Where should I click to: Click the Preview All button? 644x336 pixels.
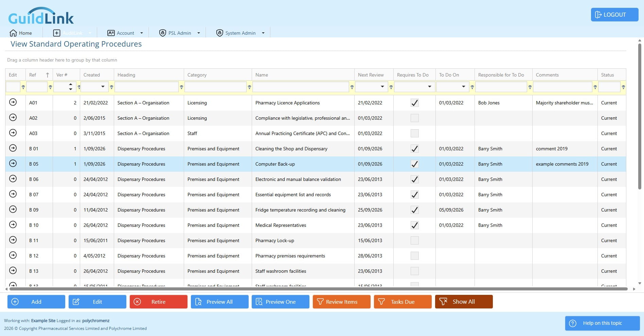[219, 302]
